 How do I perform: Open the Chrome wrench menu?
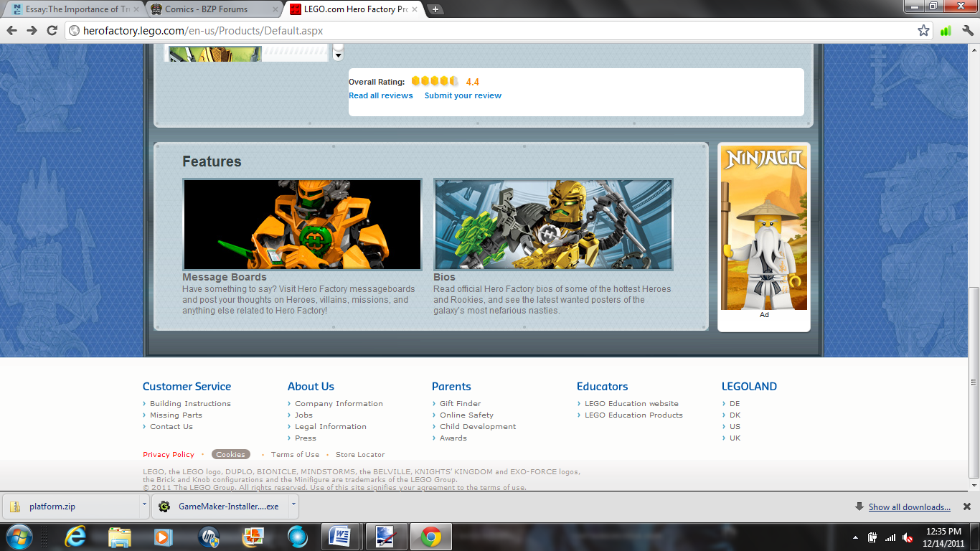(967, 31)
